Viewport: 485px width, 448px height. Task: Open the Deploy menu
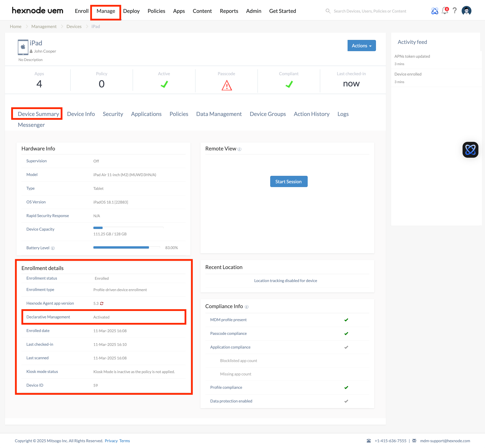pos(131,11)
